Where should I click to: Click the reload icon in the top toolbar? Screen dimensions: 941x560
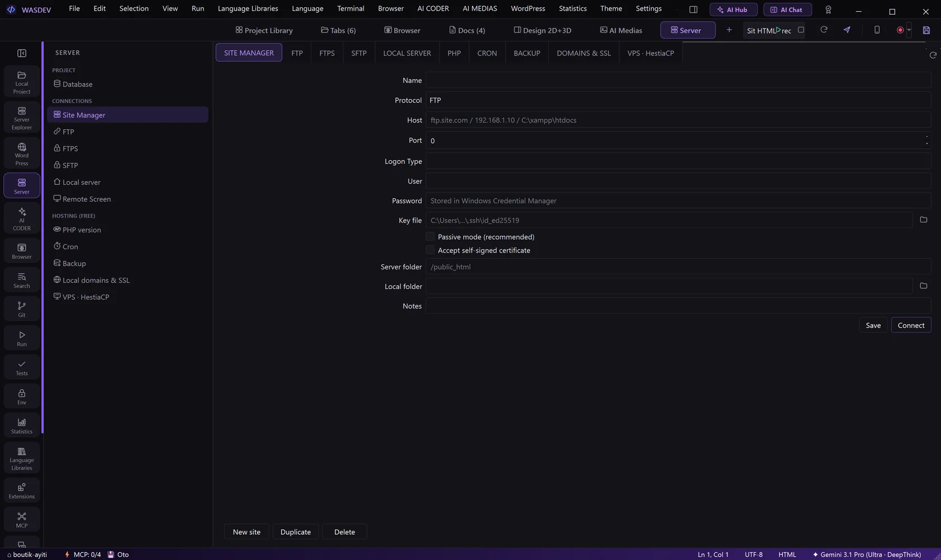coord(824,30)
